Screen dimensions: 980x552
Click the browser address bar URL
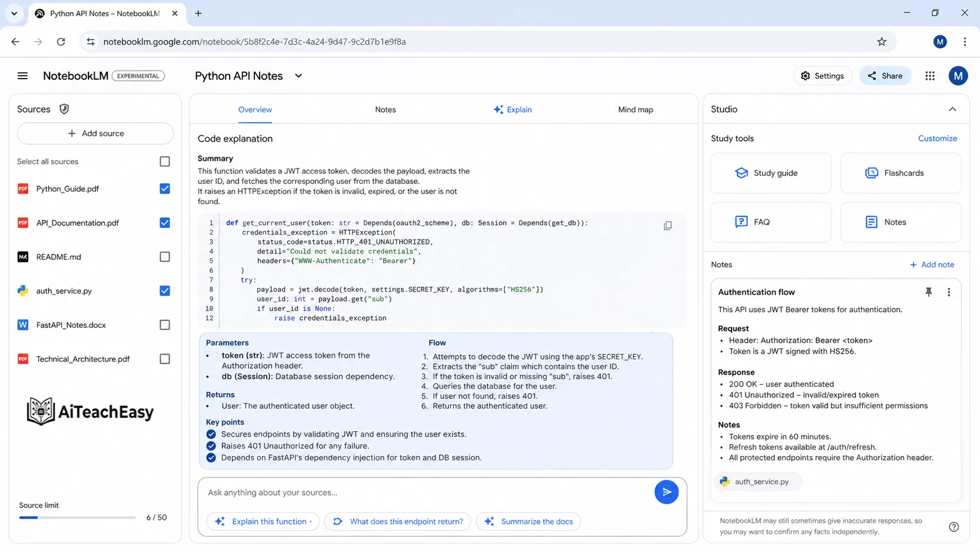pos(254,42)
